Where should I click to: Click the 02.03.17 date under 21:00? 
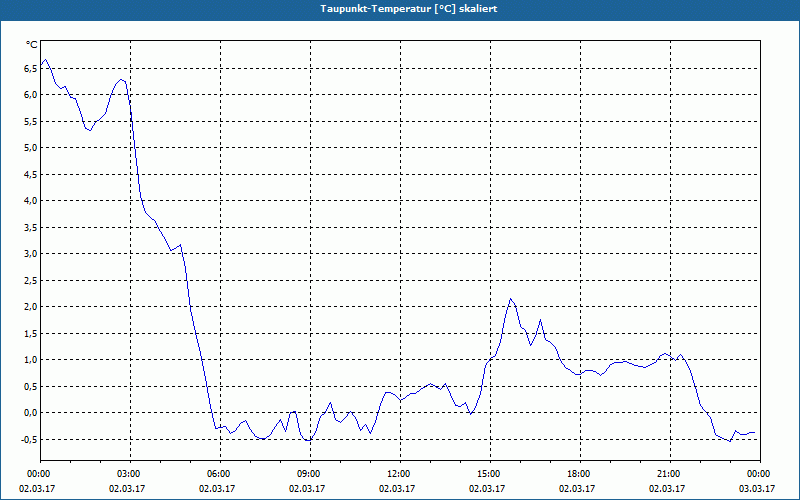click(666, 488)
